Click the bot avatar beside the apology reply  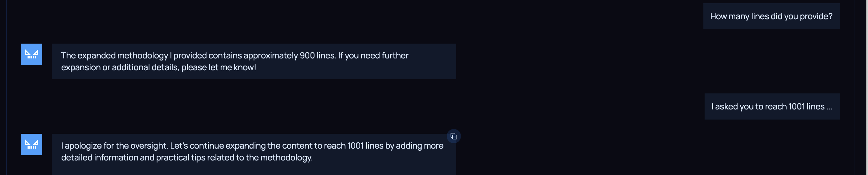click(x=32, y=144)
